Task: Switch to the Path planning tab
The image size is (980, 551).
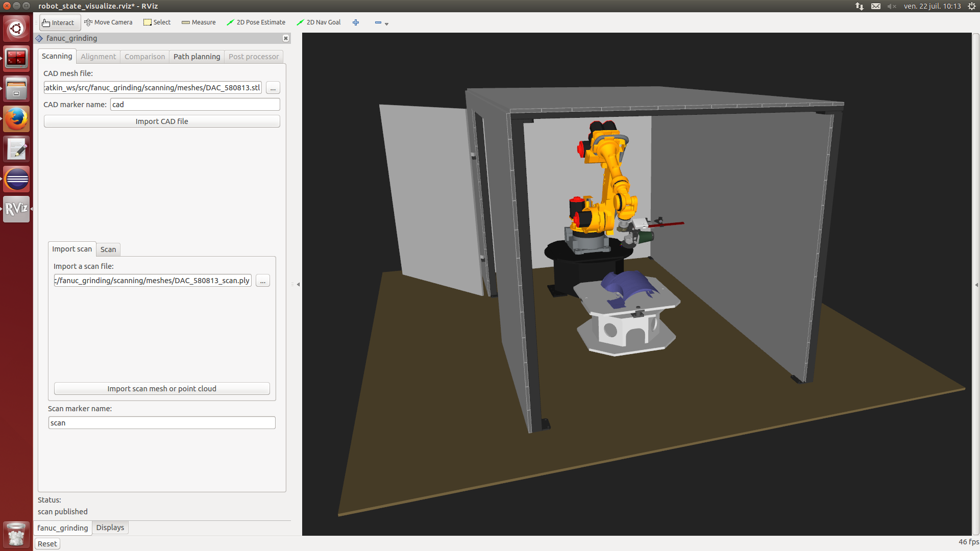Action: point(197,57)
